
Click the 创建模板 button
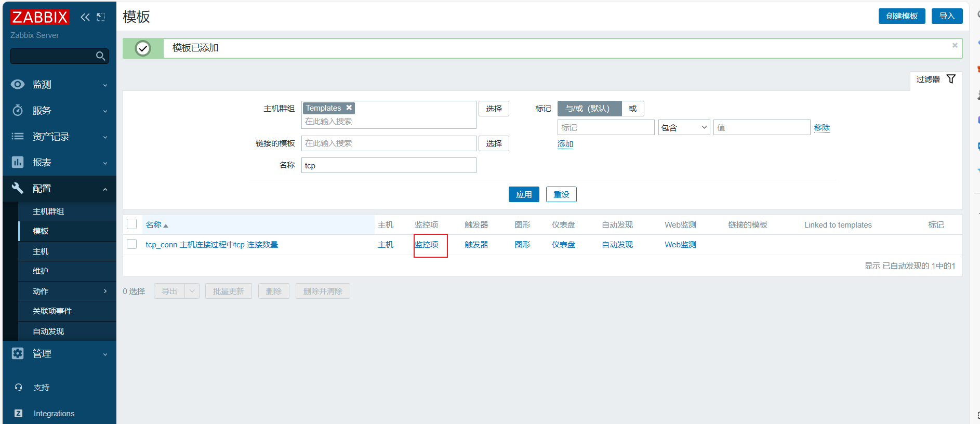coord(902,16)
